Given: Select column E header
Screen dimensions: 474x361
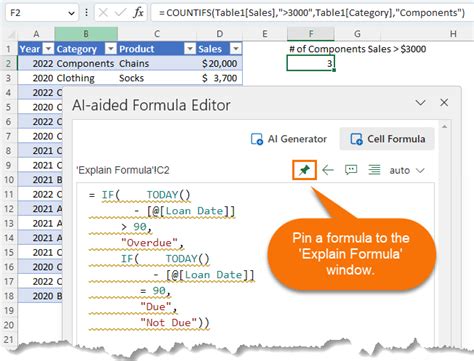Looking at the screenshot, I should tap(265, 34).
